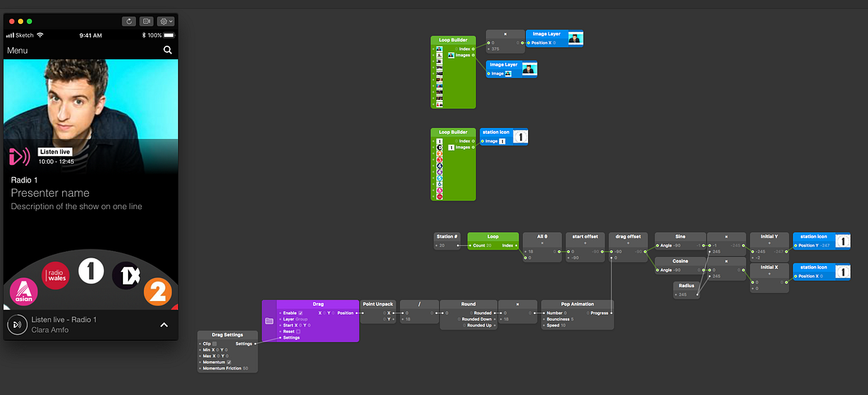Click the Station # patch value 20

[442, 245]
